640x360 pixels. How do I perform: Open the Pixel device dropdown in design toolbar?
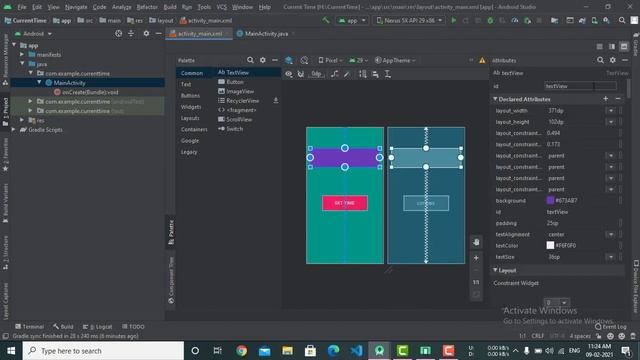click(330, 60)
